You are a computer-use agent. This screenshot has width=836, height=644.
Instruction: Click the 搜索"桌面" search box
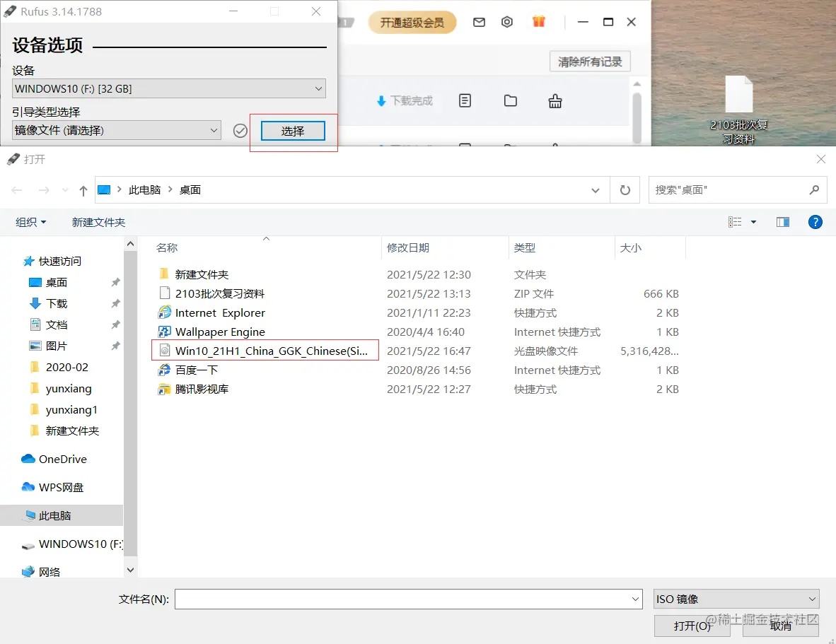pos(738,190)
